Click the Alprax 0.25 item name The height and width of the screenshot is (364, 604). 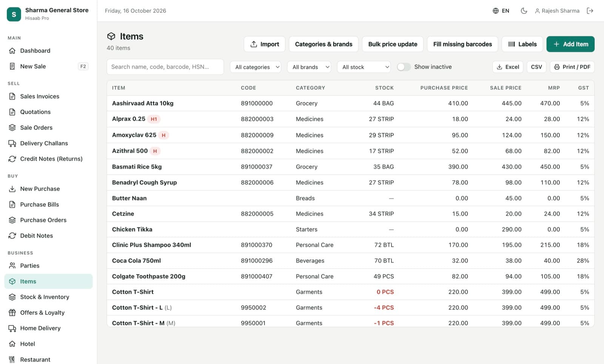[129, 119]
